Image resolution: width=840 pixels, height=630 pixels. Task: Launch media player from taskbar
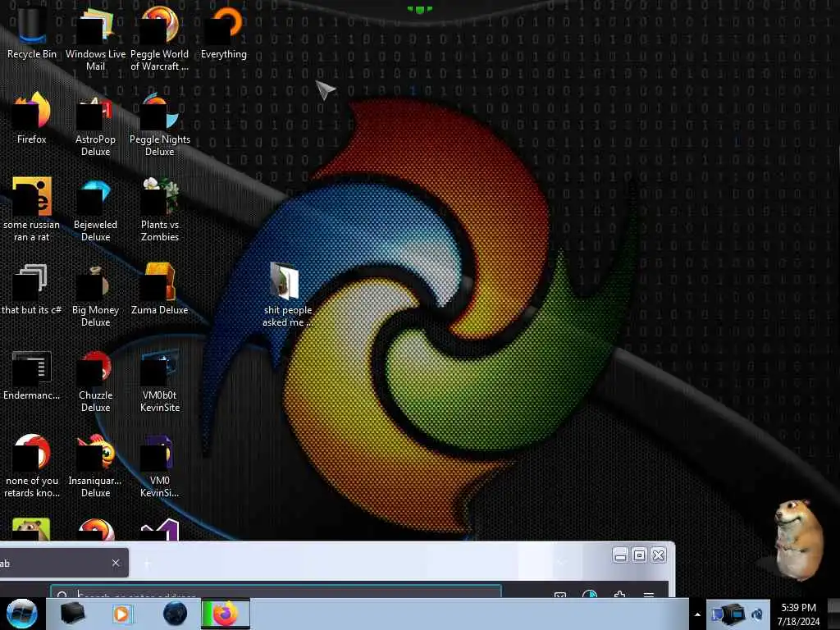pos(122,614)
